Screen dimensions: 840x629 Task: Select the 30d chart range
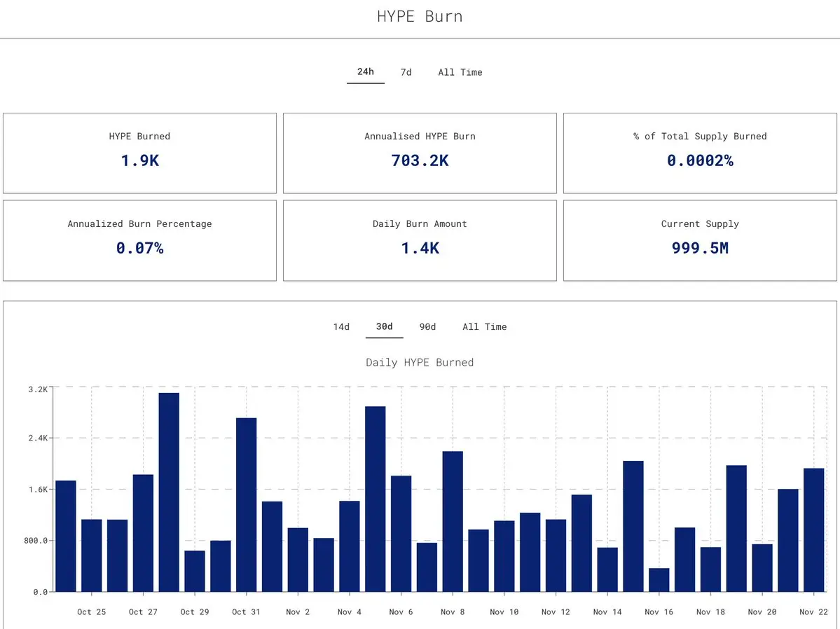pos(384,326)
